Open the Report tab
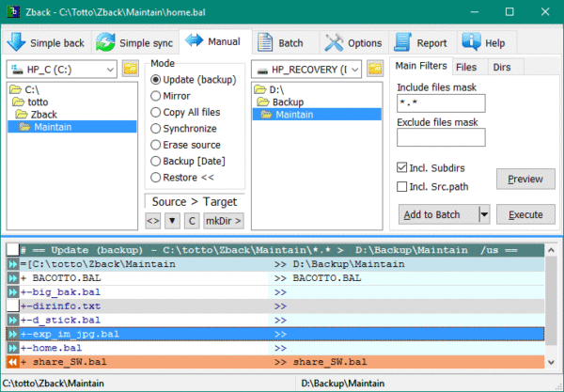This screenshot has height=392, width=564. [422, 43]
